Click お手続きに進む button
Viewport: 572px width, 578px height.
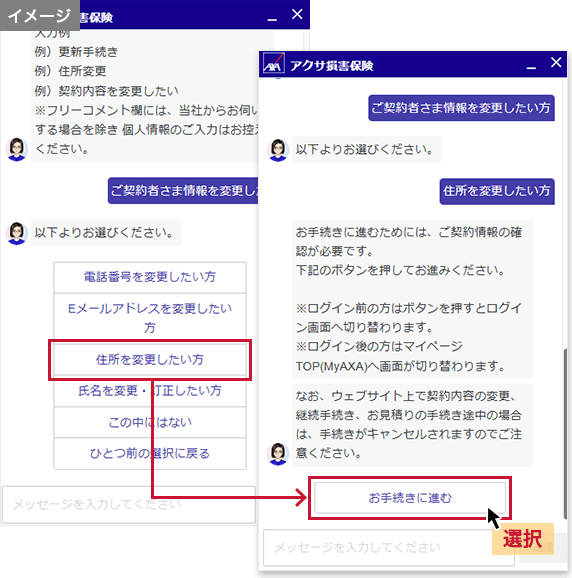point(410,498)
